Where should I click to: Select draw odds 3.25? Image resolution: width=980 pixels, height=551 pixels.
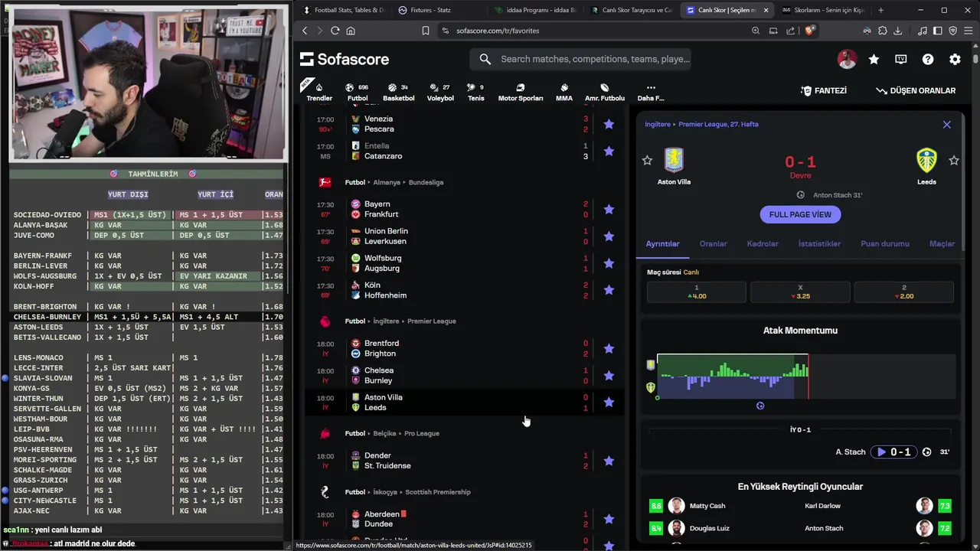(800, 292)
